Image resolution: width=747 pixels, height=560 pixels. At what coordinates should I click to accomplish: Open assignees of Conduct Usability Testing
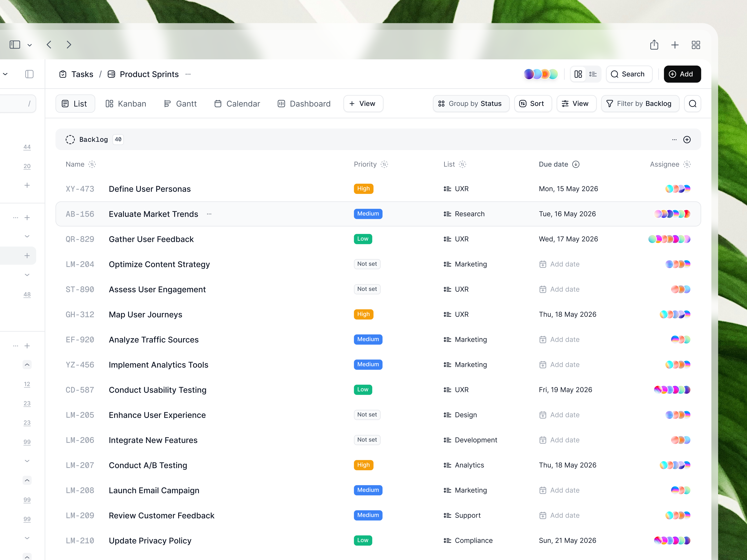click(x=672, y=390)
